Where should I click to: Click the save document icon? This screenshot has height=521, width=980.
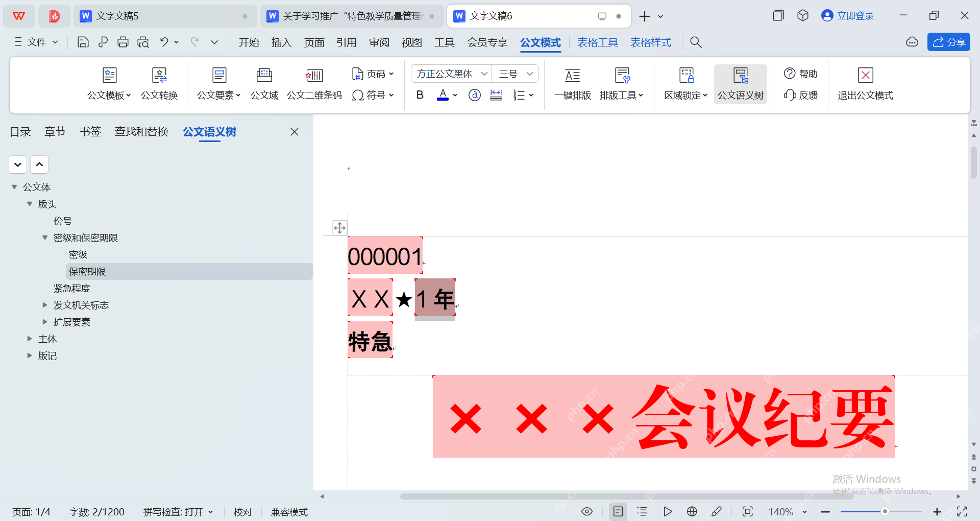[83, 42]
